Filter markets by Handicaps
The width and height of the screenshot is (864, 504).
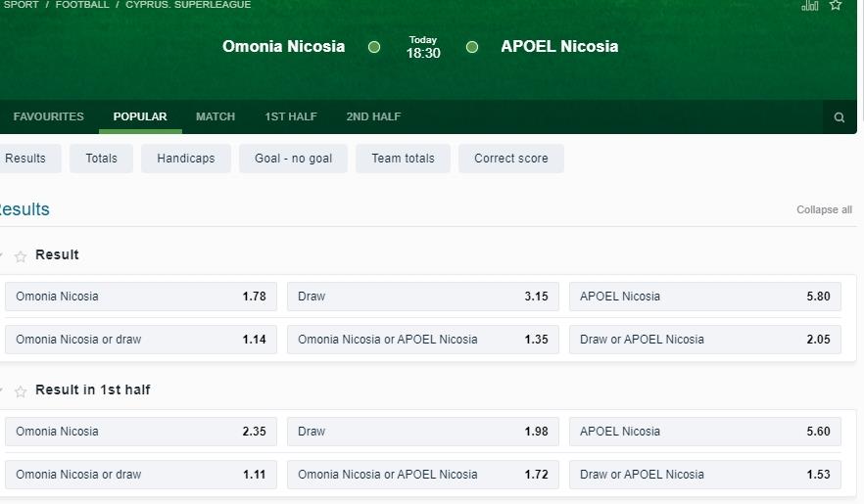pos(186,159)
